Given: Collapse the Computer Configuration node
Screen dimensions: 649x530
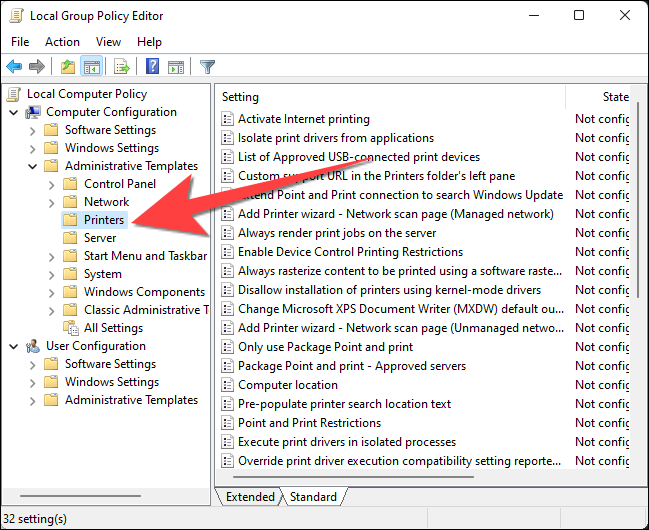Looking at the screenshot, I should click(14, 112).
